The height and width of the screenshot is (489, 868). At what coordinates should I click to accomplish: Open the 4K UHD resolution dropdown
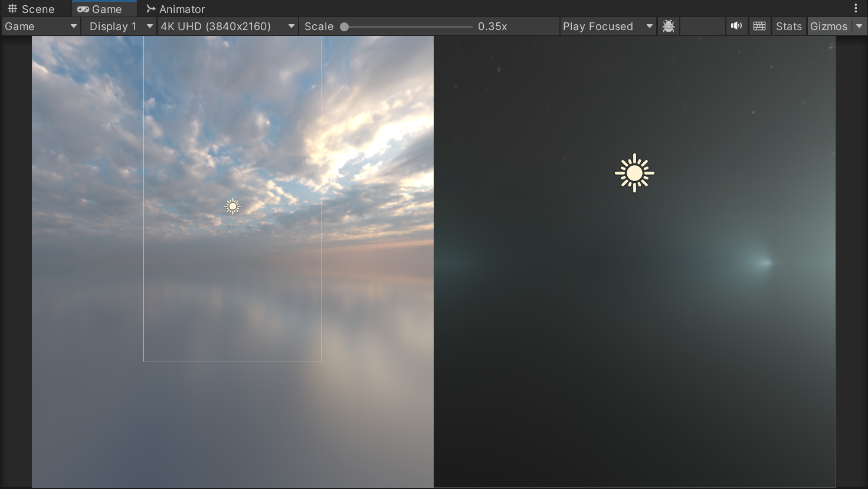coord(227,27)
